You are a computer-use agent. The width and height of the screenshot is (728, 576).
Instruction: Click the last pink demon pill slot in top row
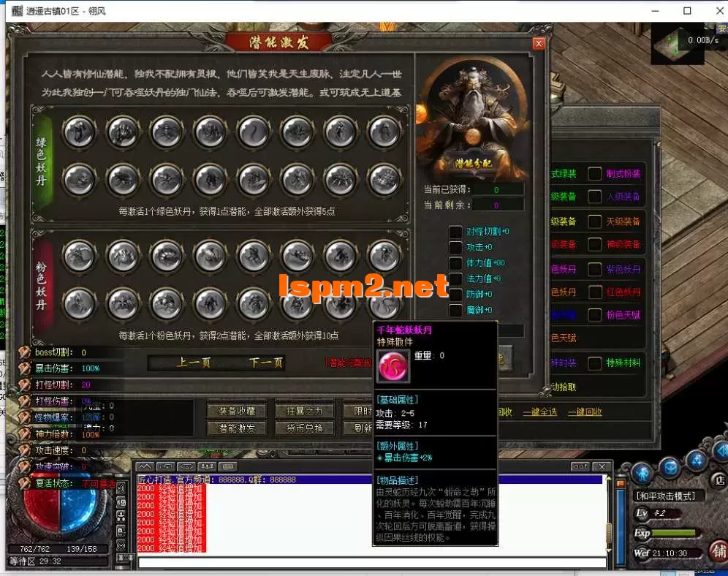tap(384, 254)
